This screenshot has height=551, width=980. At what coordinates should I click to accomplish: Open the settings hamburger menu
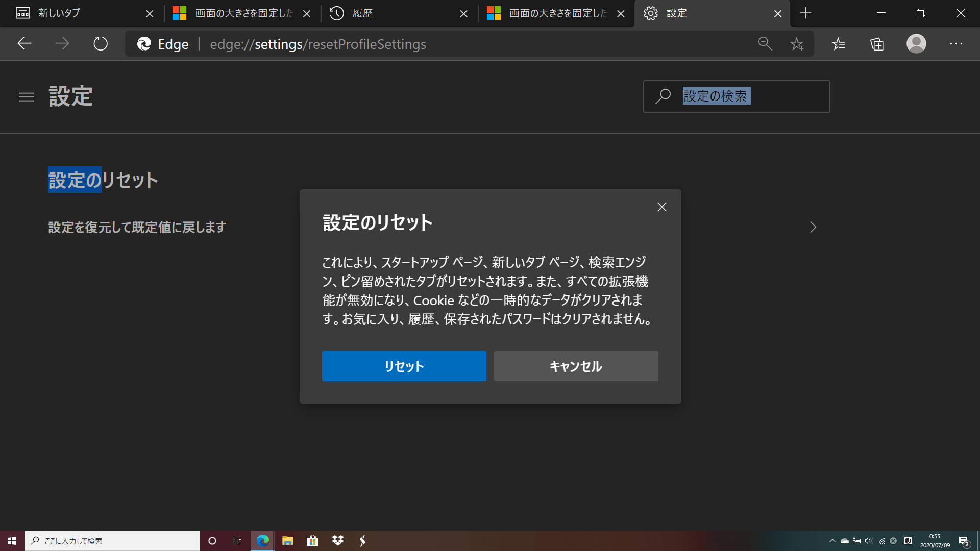(27, 97)
